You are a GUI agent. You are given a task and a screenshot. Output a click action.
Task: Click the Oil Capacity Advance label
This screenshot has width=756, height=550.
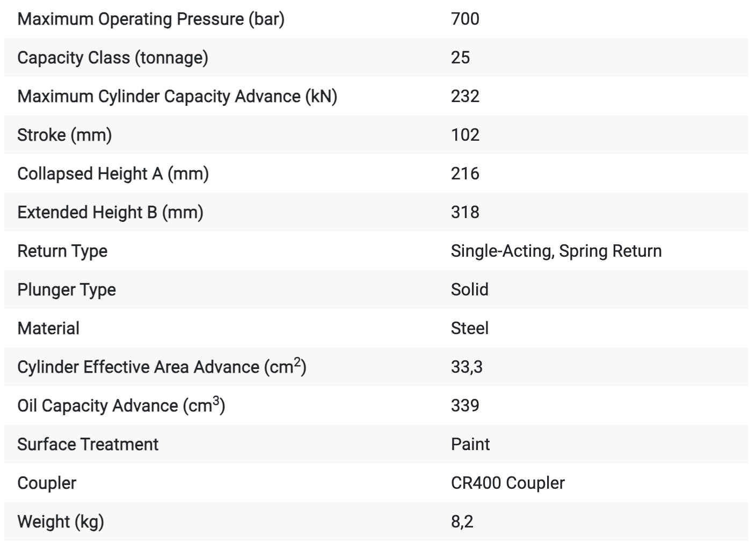121,406
